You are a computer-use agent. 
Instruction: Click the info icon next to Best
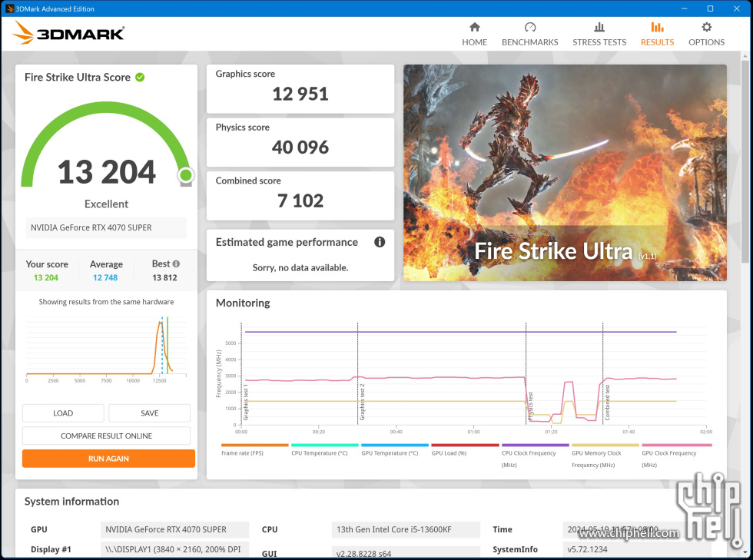(x=176, y=263)
